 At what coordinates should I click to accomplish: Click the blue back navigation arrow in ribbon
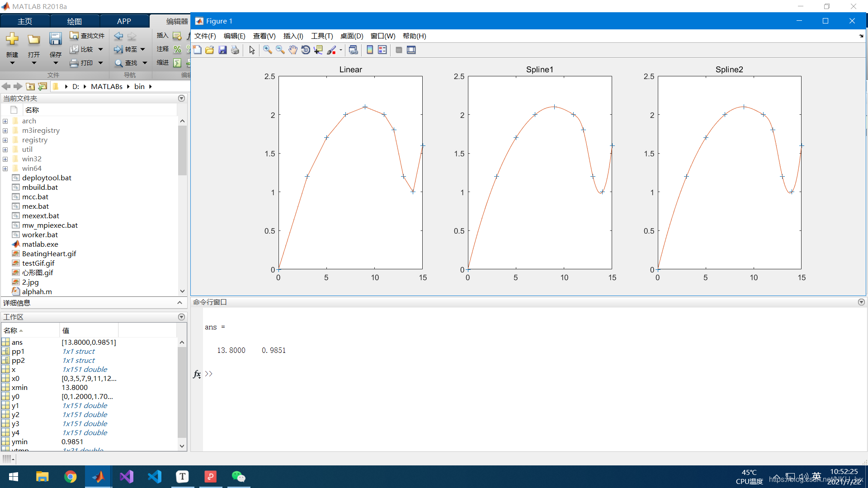pos(118,36)
